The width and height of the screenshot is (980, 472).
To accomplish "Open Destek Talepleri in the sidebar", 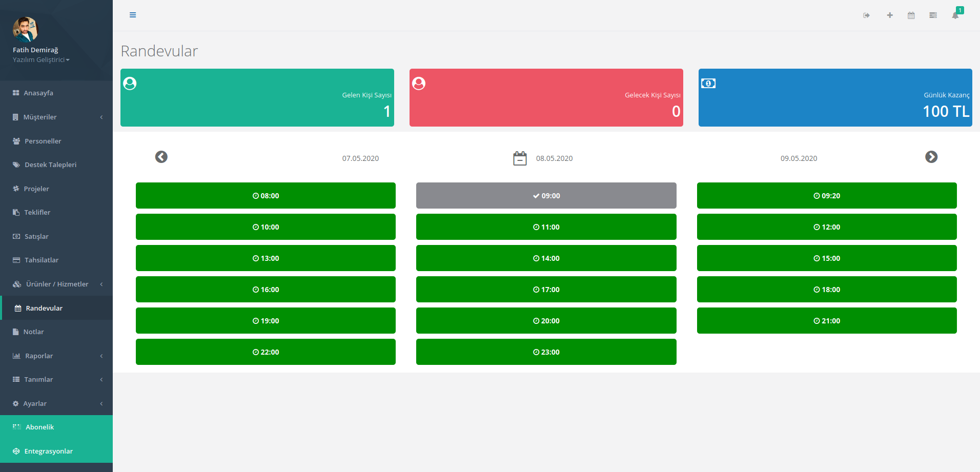I will pos(56,165).
